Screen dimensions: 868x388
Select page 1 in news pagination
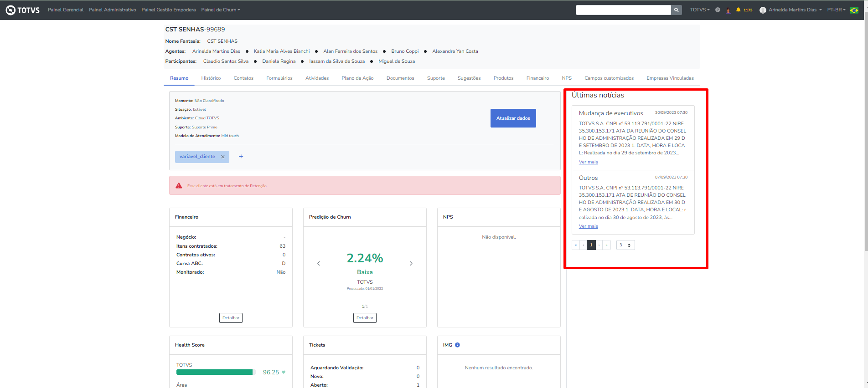pos(591,245)
